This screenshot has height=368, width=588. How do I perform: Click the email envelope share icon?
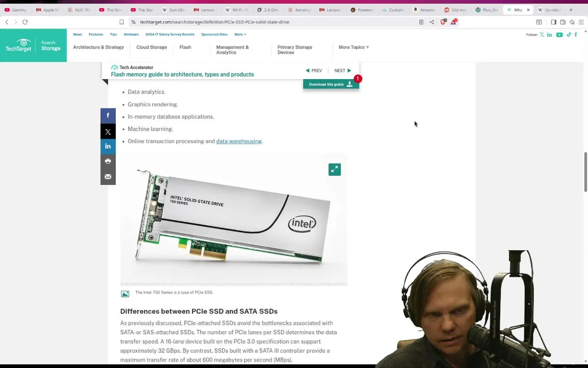click(108, 177)
